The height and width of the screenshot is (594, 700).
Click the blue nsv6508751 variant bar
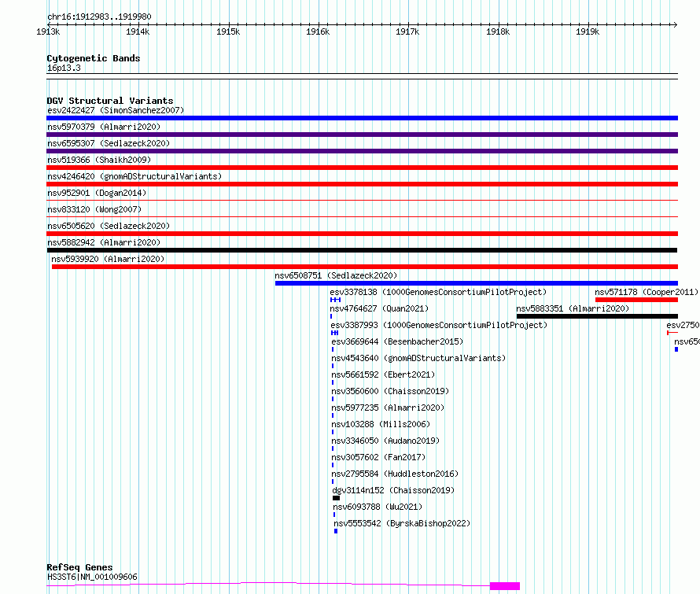click(477, 283)
